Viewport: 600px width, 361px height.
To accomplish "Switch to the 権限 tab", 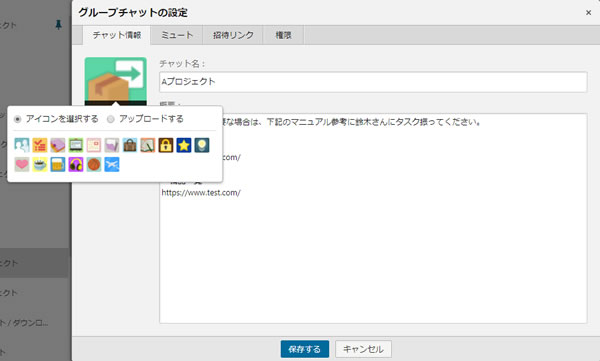I will 284,35.
